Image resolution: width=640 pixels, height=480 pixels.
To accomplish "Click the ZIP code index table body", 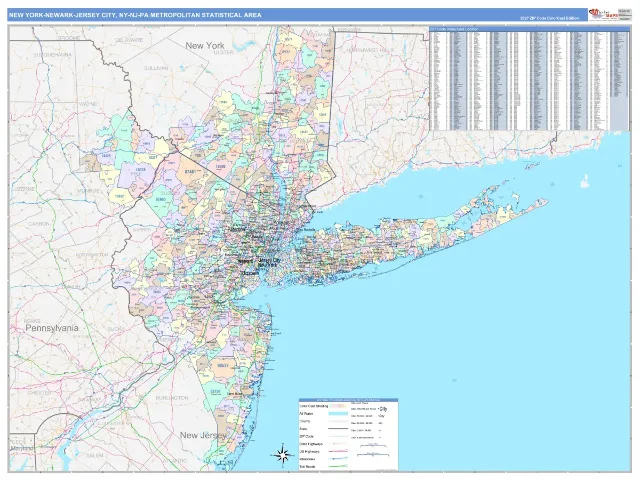I will coord(529,81).
